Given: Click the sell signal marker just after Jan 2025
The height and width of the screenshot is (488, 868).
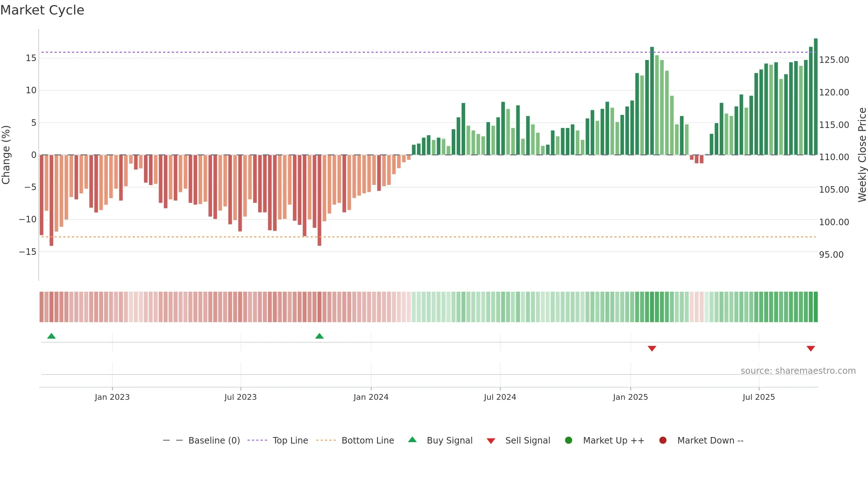Looking at the screenshot, I should click(x=652, y=348).
